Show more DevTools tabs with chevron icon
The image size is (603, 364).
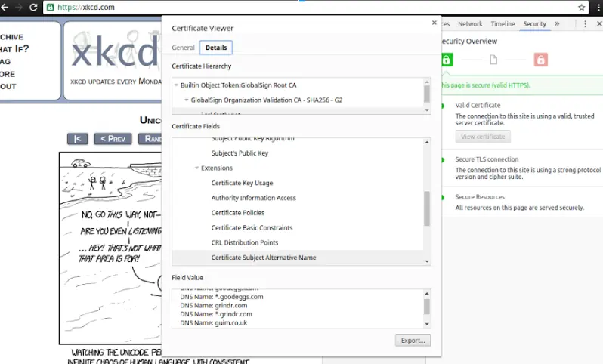click(557, 24)
